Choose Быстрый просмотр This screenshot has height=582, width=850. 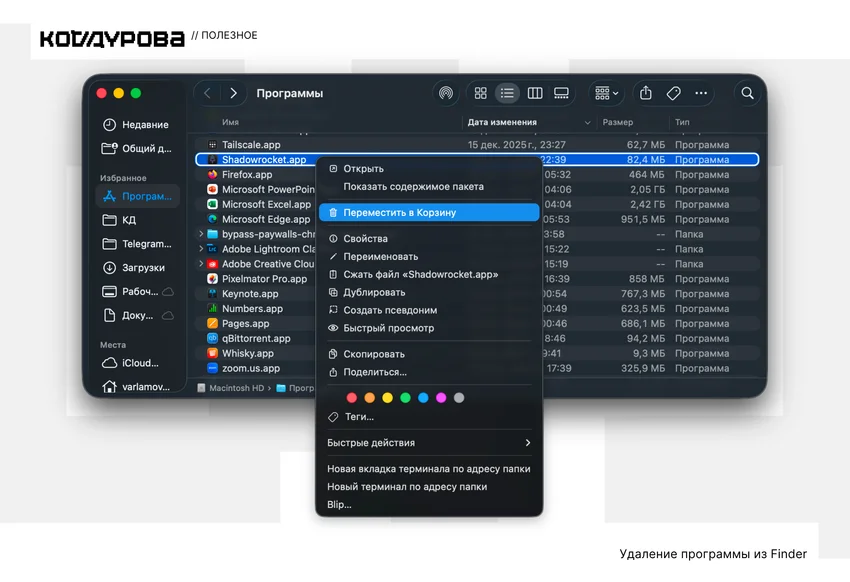pyautogui.click(x=429, y=328)
